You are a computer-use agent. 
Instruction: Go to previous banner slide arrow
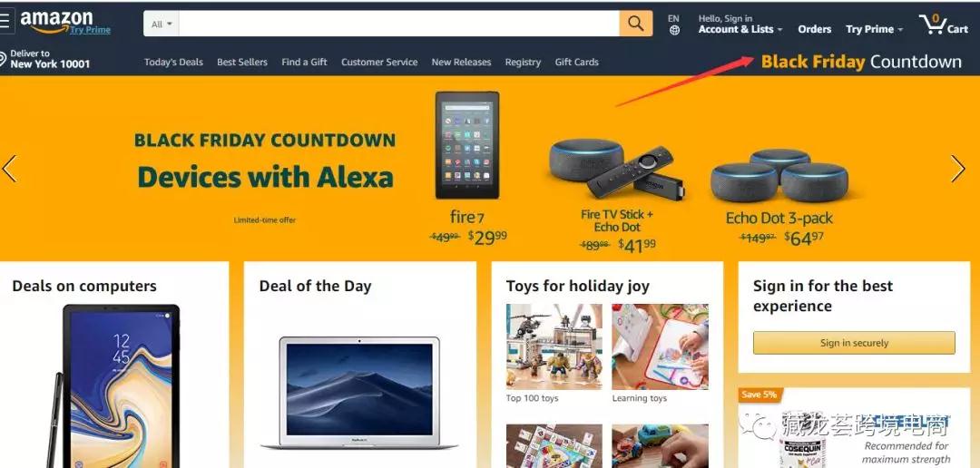tap(9, 169)
